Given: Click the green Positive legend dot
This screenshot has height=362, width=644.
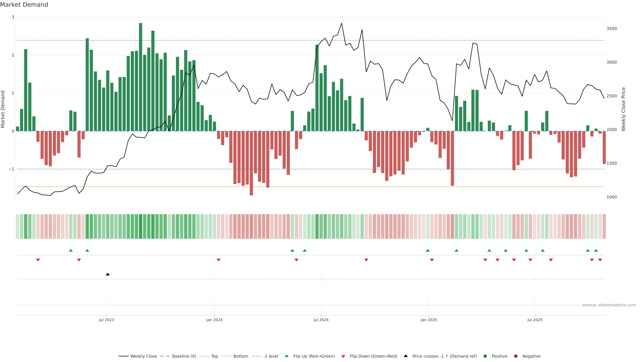Looking at the screenshot, I should [x=485, y=356].
